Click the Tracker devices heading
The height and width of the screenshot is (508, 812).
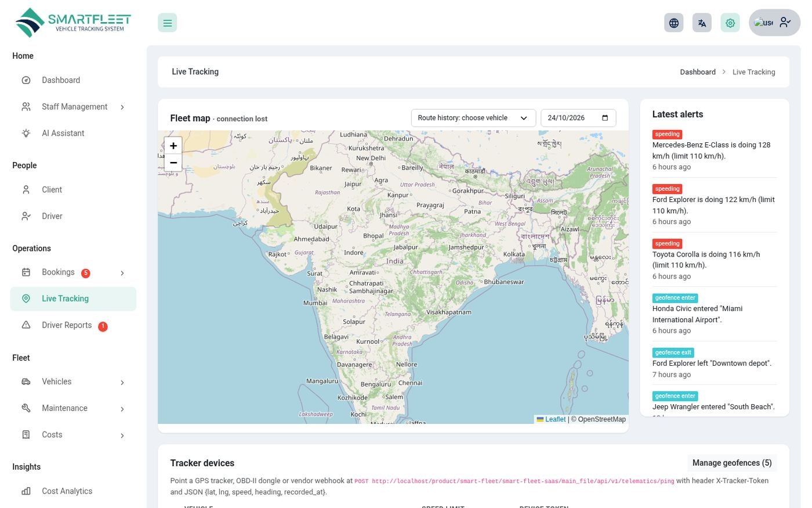[x=202, y=463]
